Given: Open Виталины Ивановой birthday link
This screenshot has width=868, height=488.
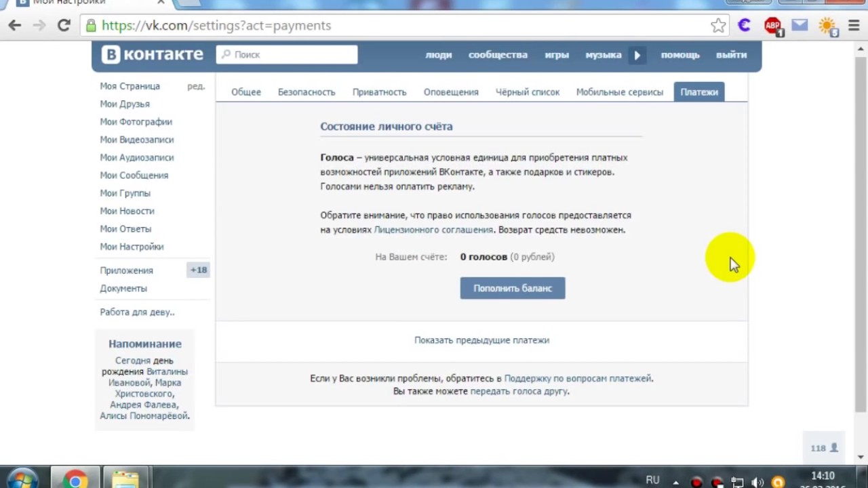Looking at the screenshot, I should [148, 377].
